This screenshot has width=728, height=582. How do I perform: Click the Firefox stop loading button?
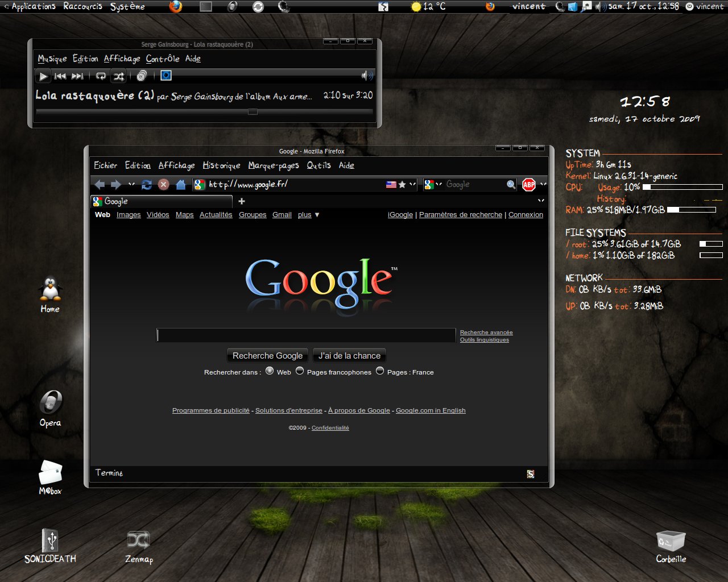164,184
